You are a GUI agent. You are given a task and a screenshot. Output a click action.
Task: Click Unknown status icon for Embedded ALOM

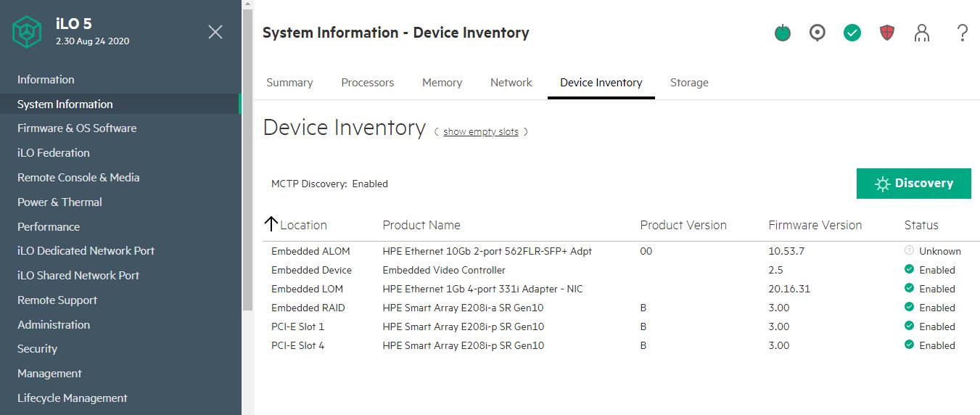[x=909, y=250]
